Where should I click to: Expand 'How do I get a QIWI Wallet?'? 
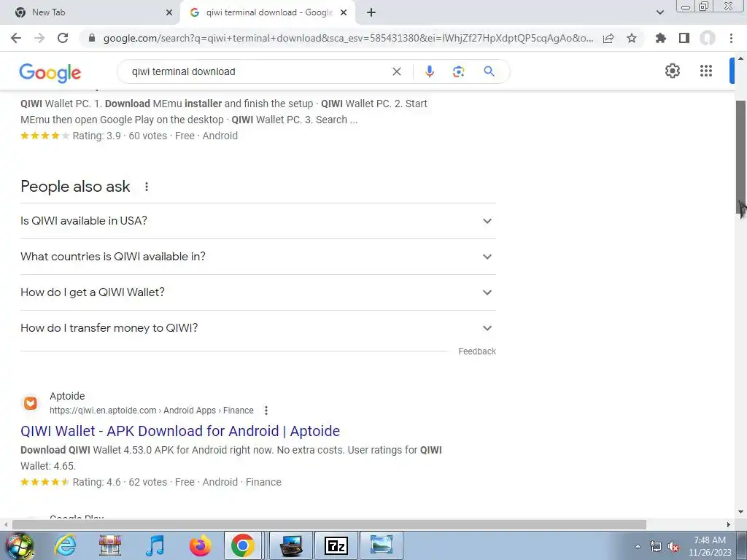click(x=258, y=292)
